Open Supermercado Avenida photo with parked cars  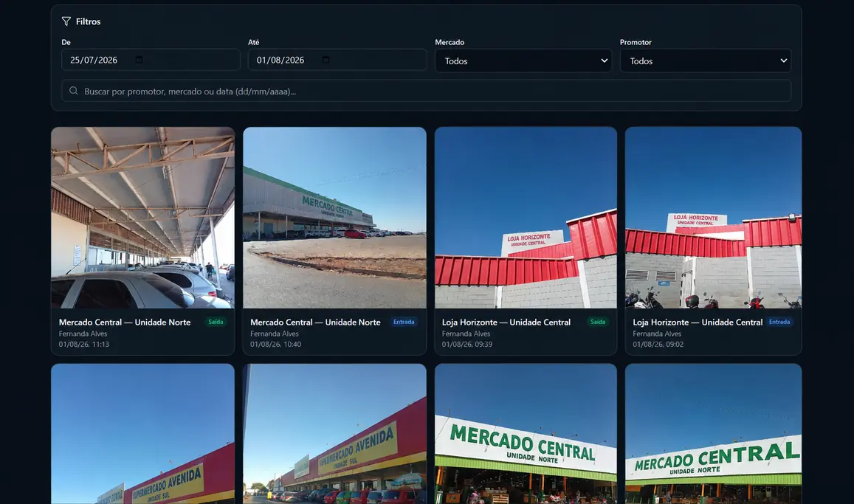tap(334, 434)
